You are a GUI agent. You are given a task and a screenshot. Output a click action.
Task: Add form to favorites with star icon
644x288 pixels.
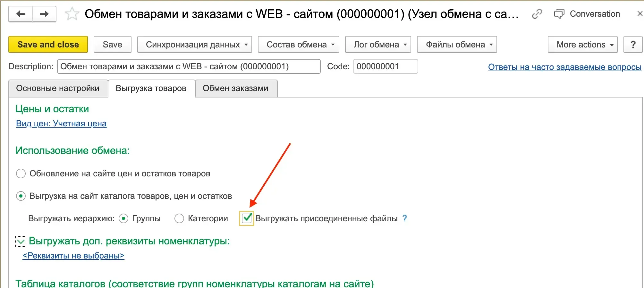72,14
